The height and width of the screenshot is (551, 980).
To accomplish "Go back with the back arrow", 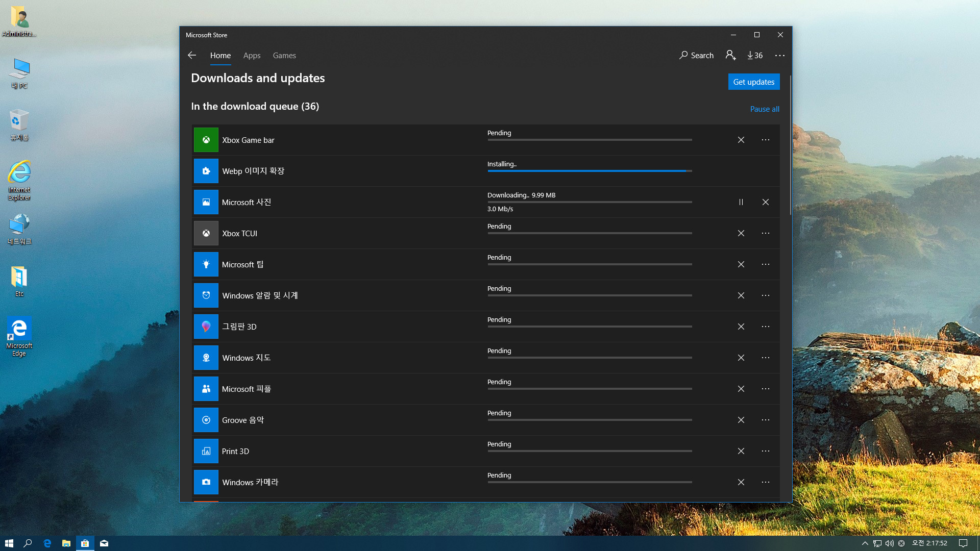I will pos(192,55).
